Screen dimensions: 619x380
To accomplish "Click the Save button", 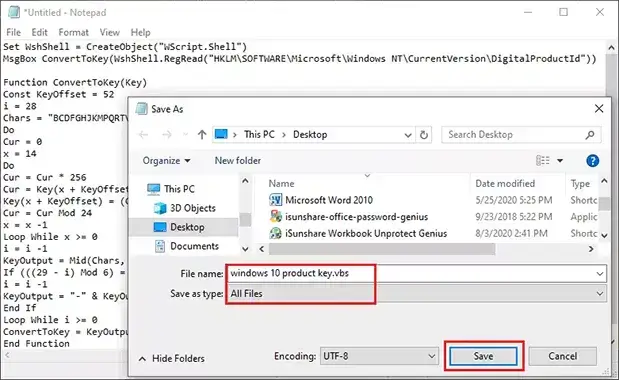I will click(x=483, y=356).
